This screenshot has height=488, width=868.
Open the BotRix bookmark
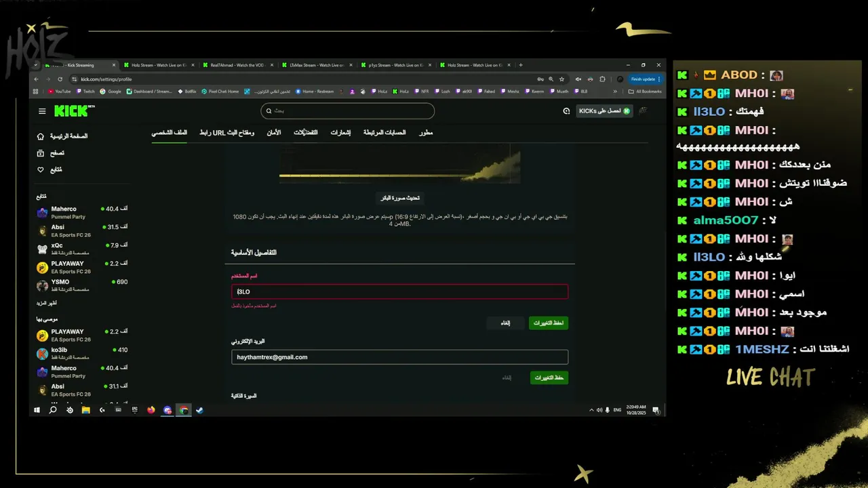(x=187, y=91)
